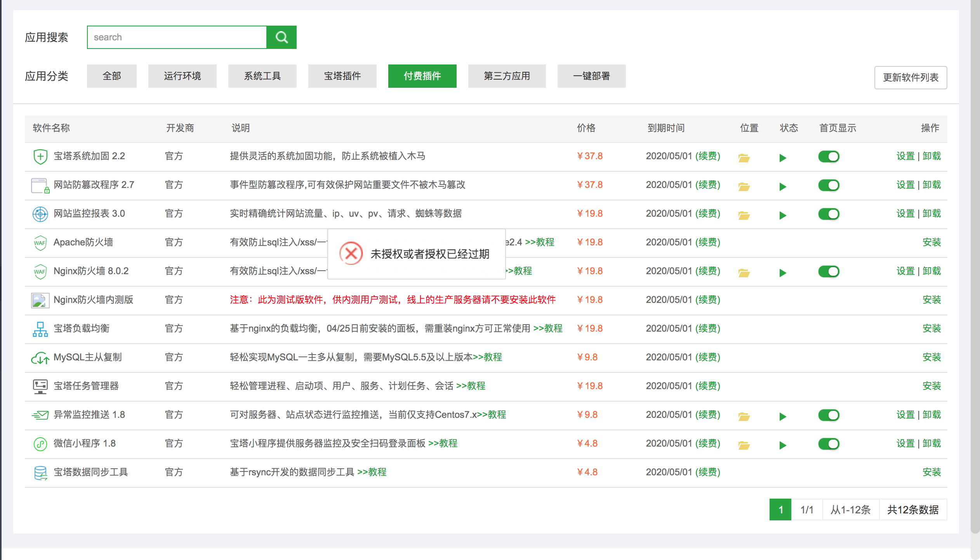
Task: Click the 异常监控推送 envelope icon
Action: click(x=40, y=415)
